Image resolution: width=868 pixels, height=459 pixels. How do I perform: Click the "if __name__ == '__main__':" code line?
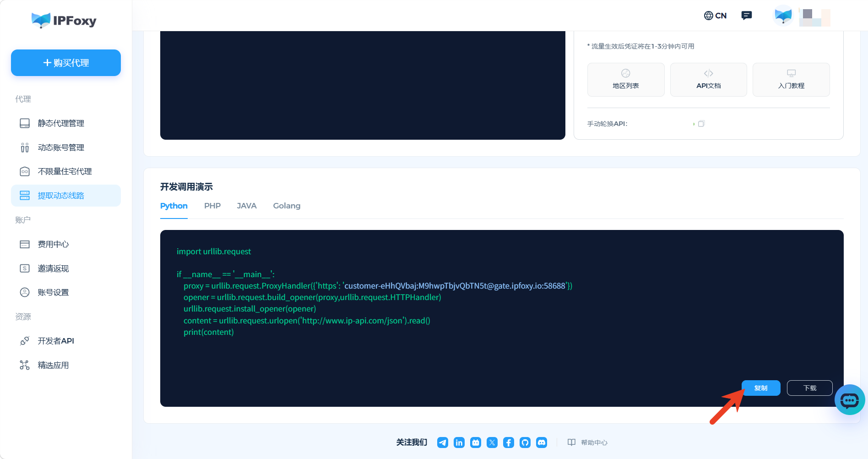point(226,274)
